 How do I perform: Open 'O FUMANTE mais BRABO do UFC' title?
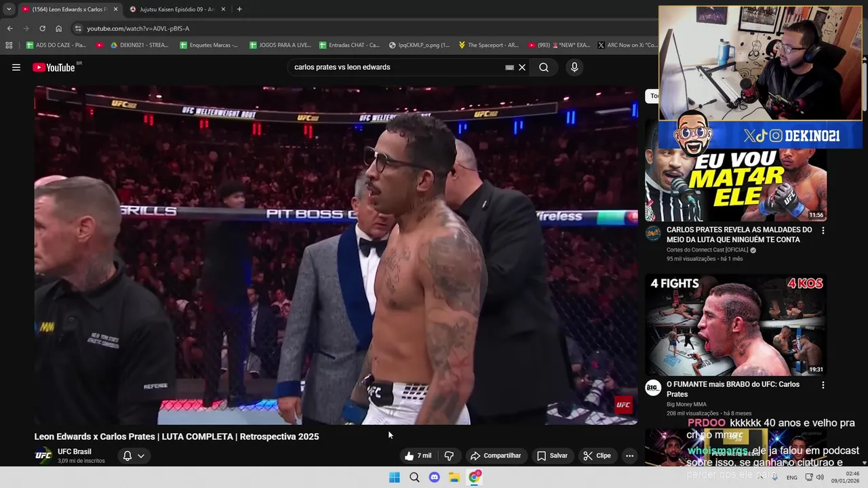733,389
